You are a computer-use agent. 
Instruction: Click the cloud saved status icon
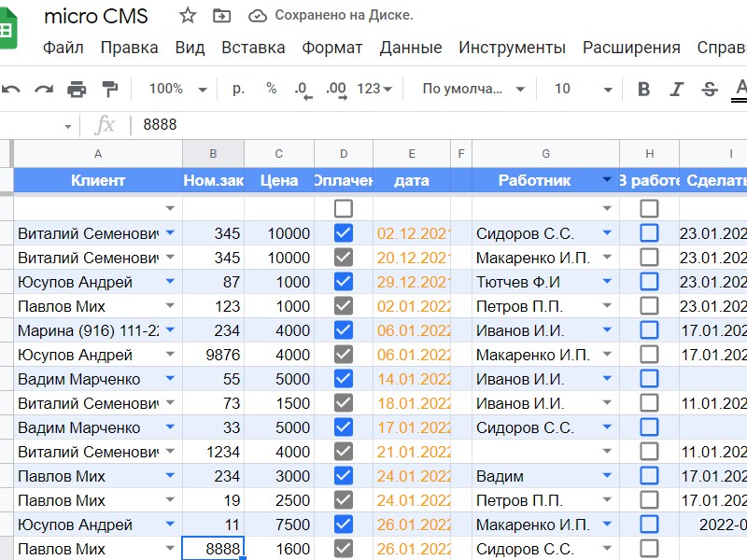258,16
